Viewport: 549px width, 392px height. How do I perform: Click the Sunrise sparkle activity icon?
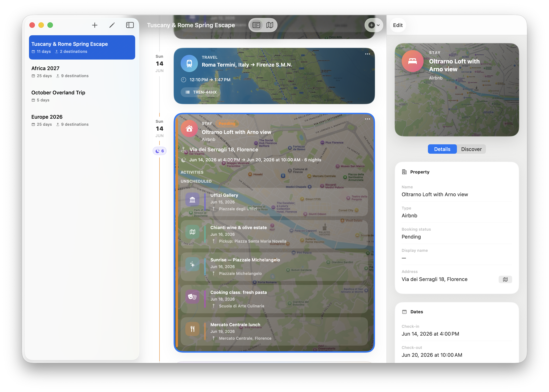[x=192, y=264]
